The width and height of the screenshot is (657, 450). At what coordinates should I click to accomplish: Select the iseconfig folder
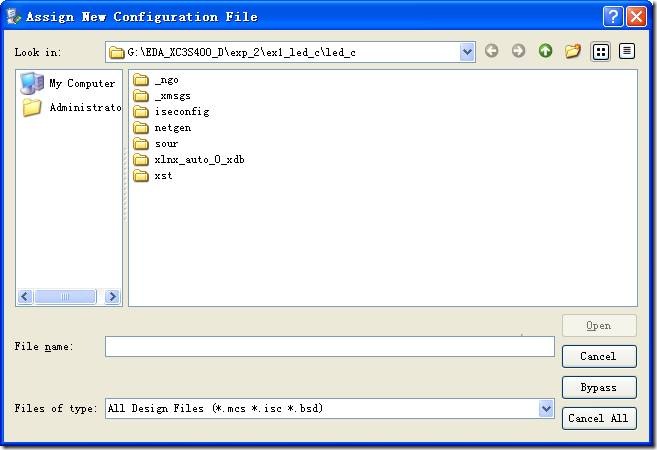pos(181,112)
